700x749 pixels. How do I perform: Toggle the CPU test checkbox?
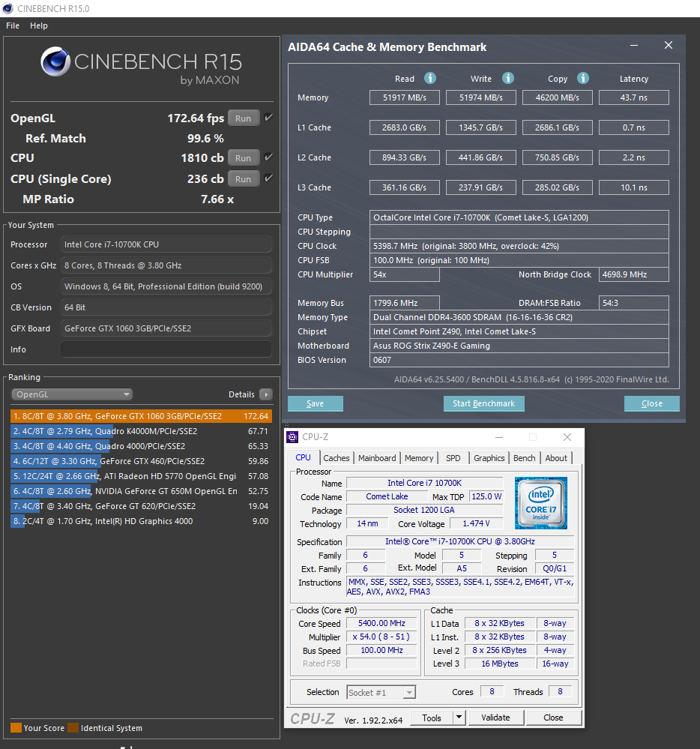click(268, 157)
